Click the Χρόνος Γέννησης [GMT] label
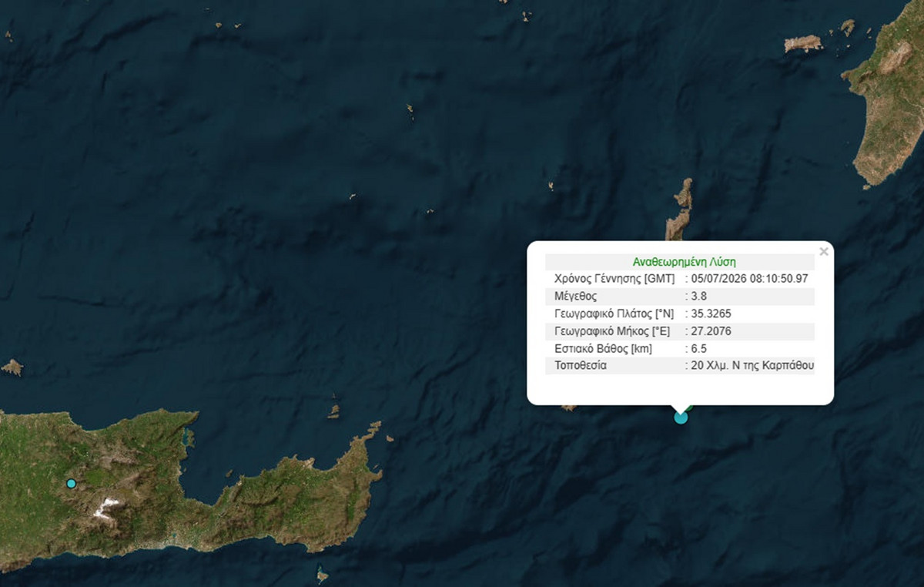 point(614,279)
